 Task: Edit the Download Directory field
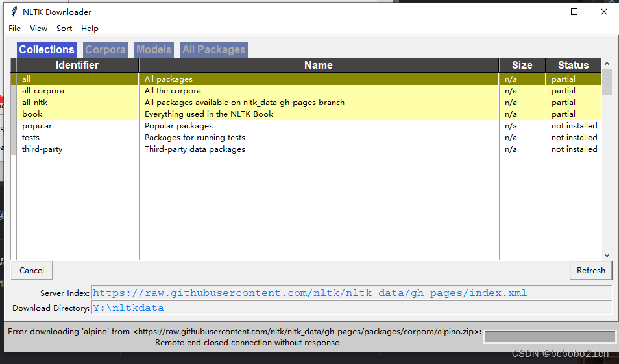(x=351, y=308)
